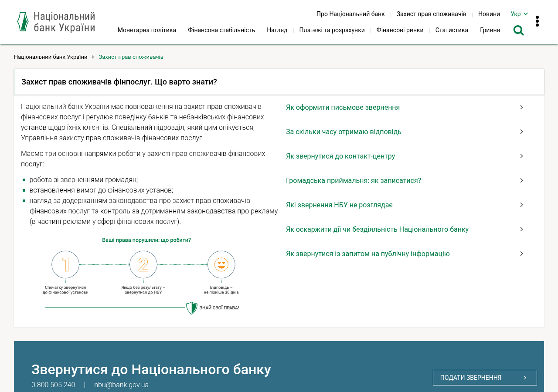Click the chevron for 'Які звернення НБУ не розглядає'
This screenshot has height=392, width=558.
(521, 205)
